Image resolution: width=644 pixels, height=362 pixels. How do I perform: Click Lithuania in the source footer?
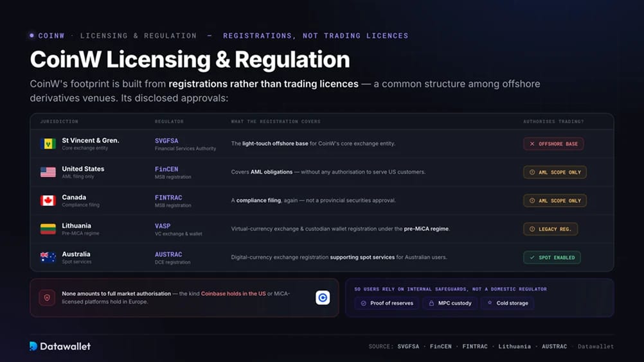pyautogui.click(x=515, y=347)
